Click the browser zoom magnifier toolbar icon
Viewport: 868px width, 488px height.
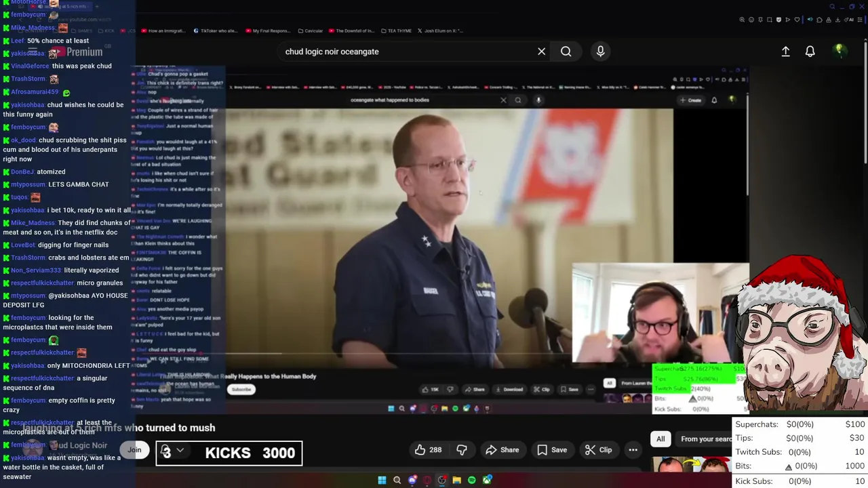pos(742,20)
